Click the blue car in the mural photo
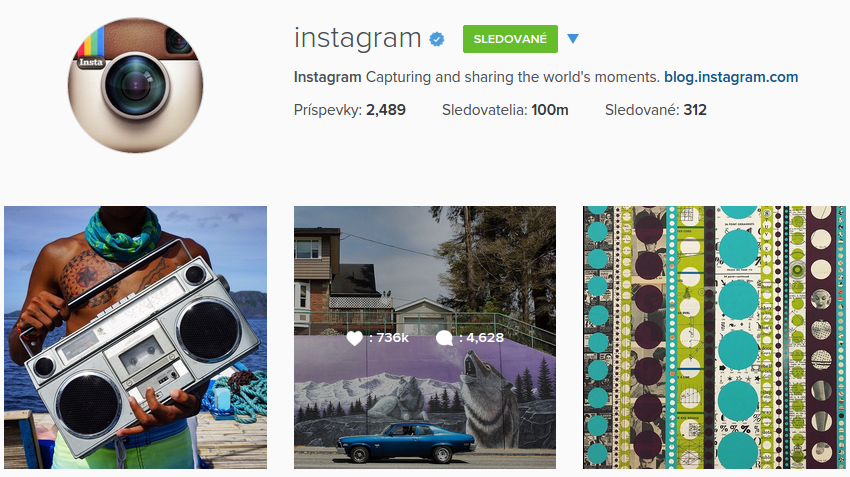Screen dimensions: 850x477 (x=405, y=442)
